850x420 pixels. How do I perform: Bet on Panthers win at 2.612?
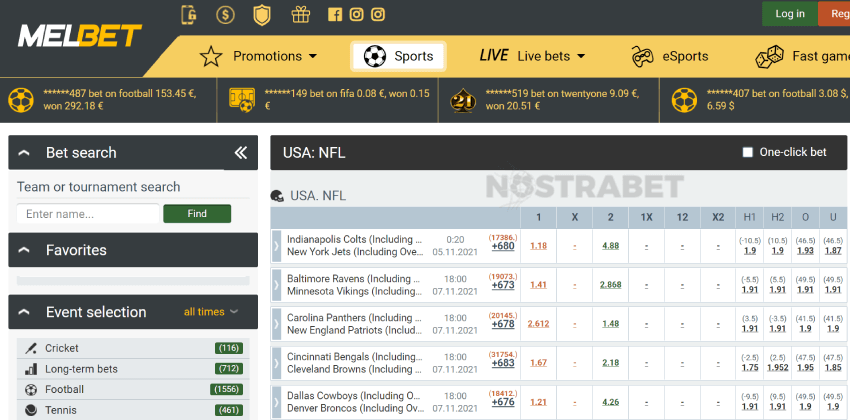[538, 324]
